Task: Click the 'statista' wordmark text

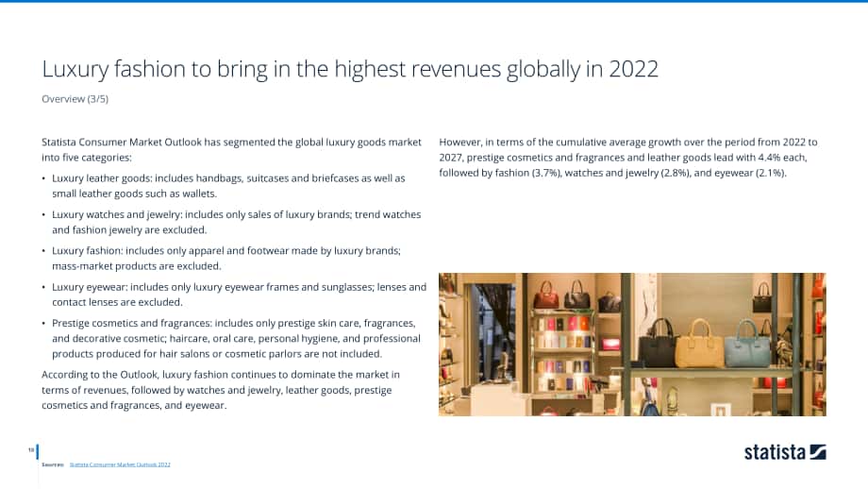Action: (x=775, y=452)
